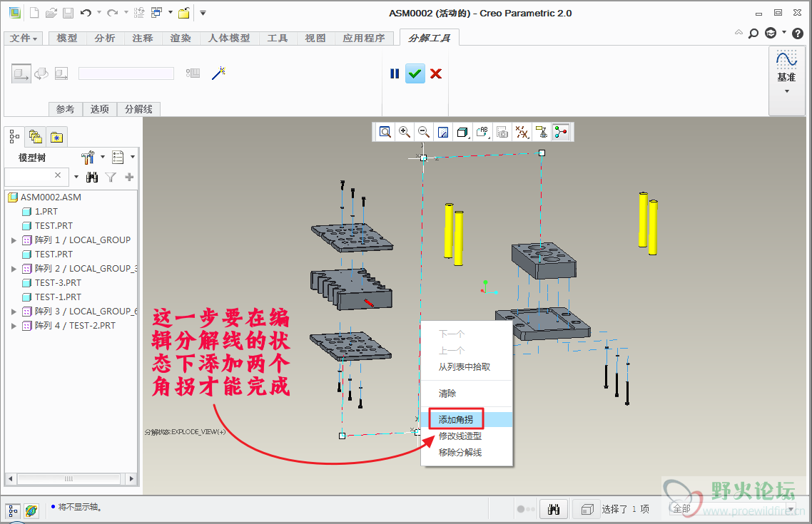Viewport: 812px width, 524px height.
Task: Open the Render (渲染) ribbon tab
Action: click(x=181, y=38)
